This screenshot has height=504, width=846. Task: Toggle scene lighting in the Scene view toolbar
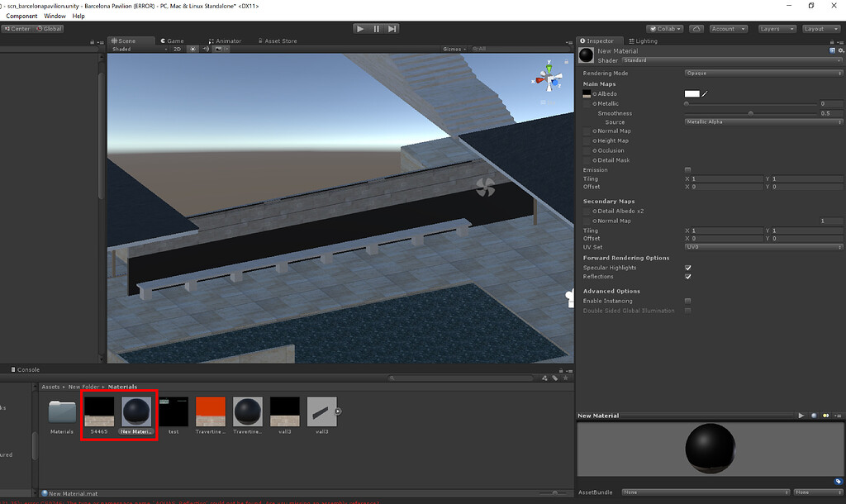(x=192, y=49)
